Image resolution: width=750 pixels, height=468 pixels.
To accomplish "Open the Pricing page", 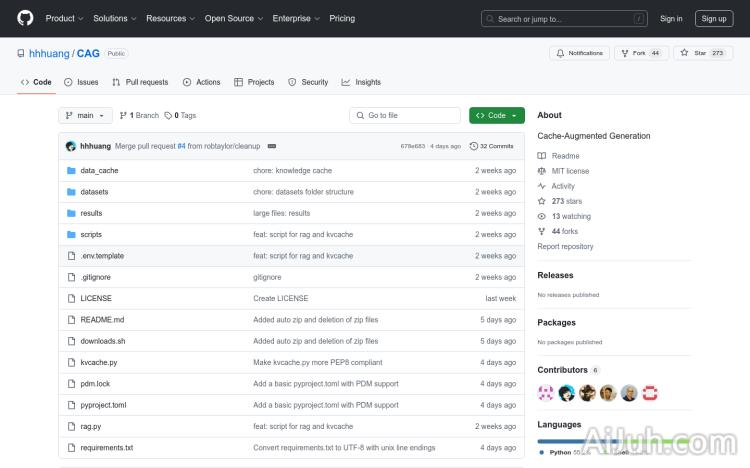I will pyautogui.click(x=342, y=18).
